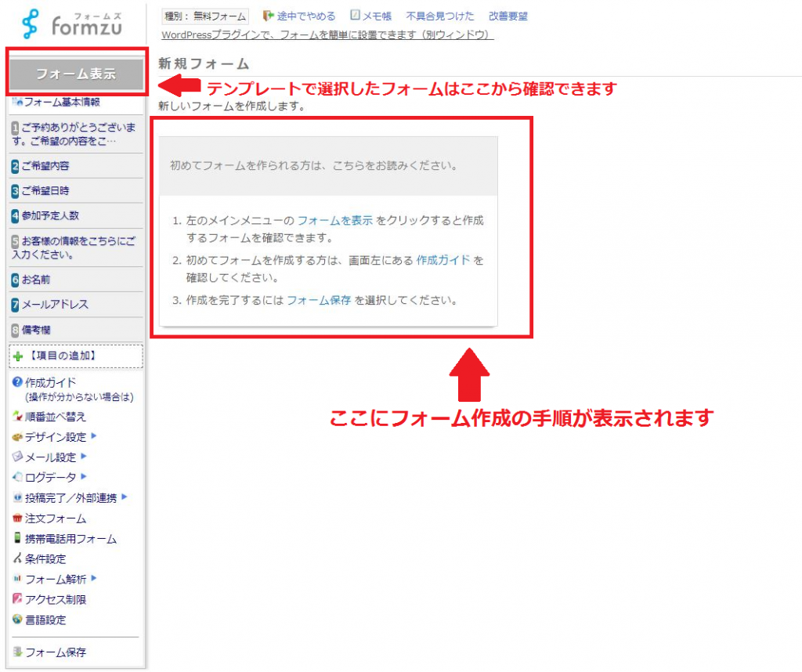Open the メモ帳 notepad icon

(355, 16)
